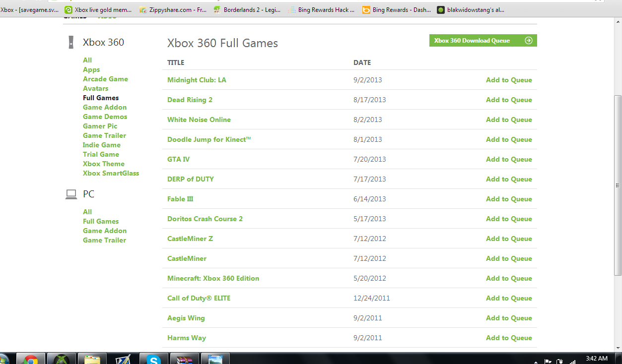
Task: Select Game Trailer under Xbox 360
Action: point(104,135)
